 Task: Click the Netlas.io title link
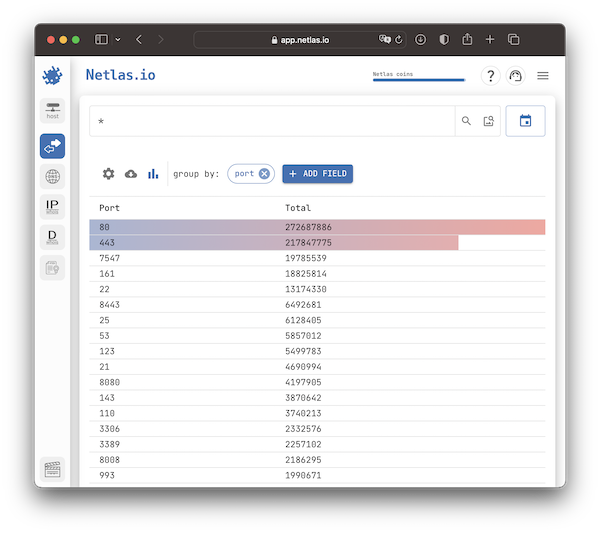click(120, 75)
